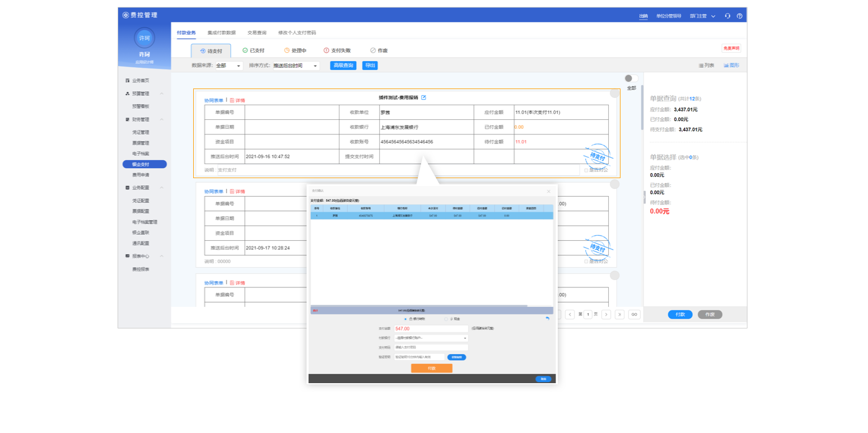The width and height of the screenshot is (868, 433).
Task: Click edit icon beside 插件测试-费用报销 title
Action: pos(424,97)
